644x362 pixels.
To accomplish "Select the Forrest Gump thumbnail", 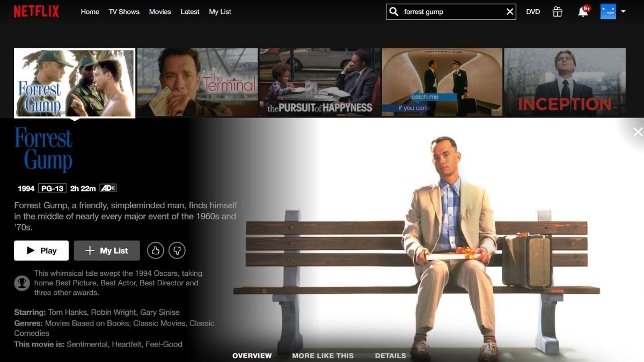I will [75, 83].
